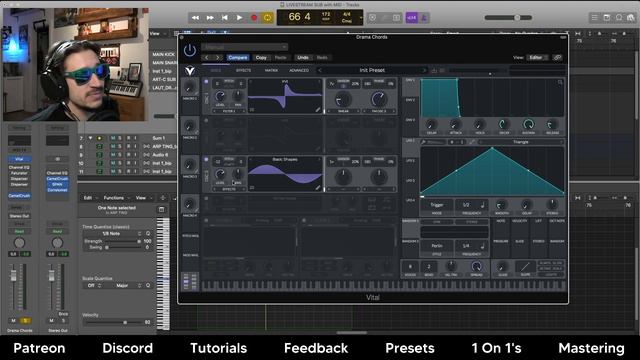Screen dimensions: 640x360
Task: Click the Vital logo icon
Action: coord(190,71)
